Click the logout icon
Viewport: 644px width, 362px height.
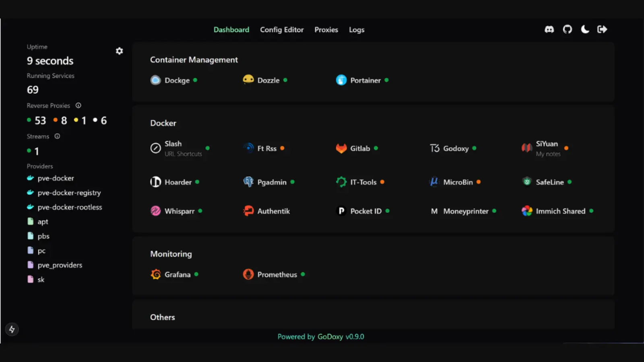point(602,29)
